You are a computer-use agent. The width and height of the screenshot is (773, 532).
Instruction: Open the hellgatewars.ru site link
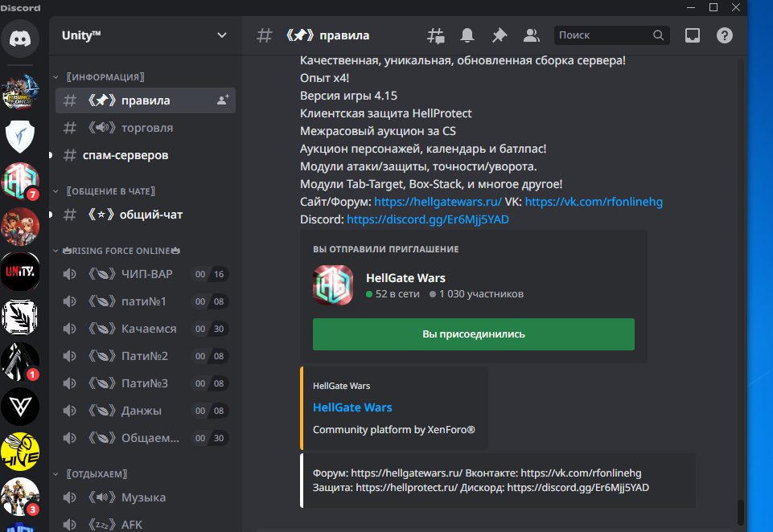pos(438,202)
